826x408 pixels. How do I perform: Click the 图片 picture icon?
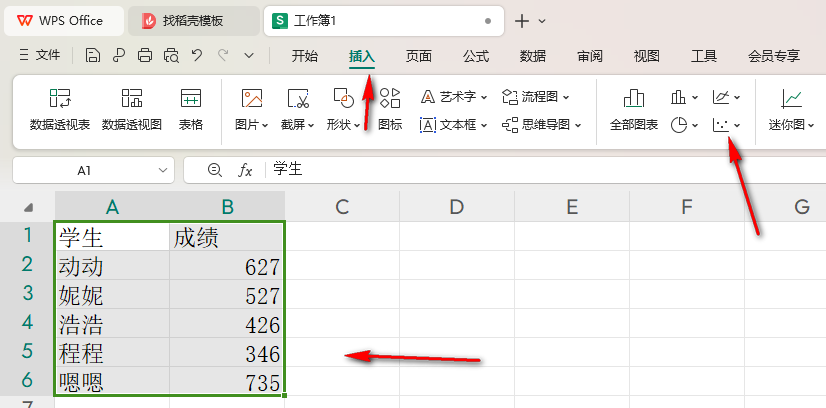click(252, 98)
